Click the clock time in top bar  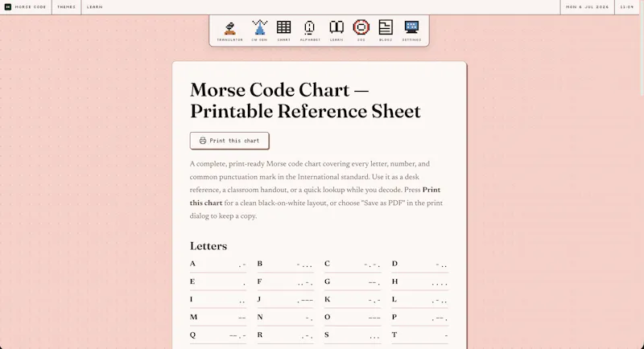pos(627,7)
